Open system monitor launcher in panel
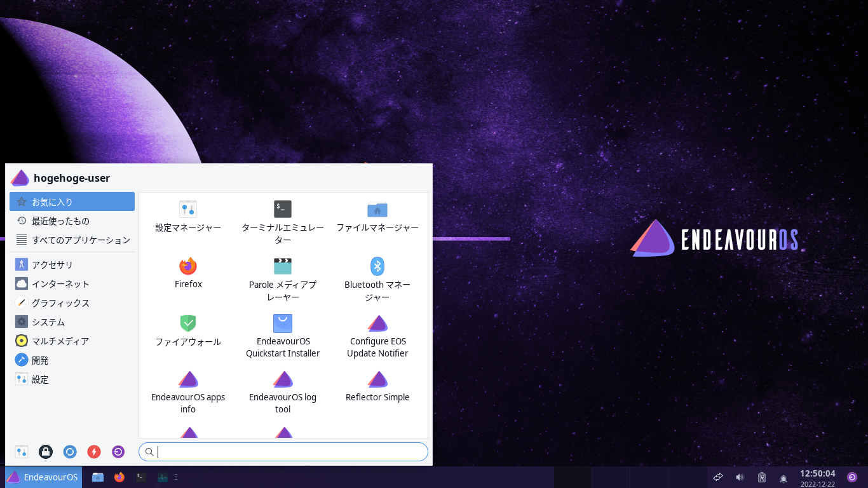 click(163, 477)
